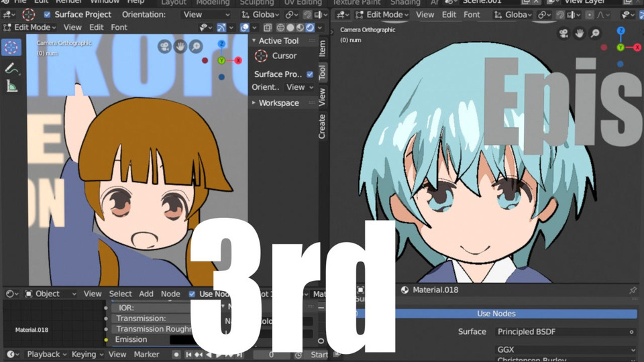Switch to Item sidebar tab
This screenshot has height=362, width=644.
tap(323, 48)
